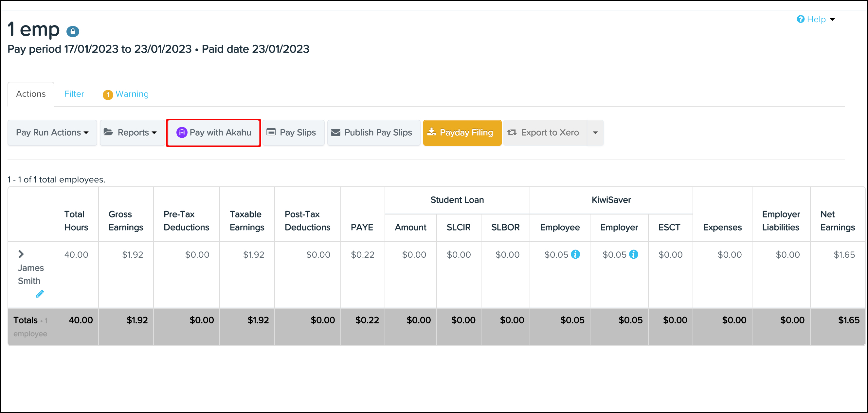The width and height of the screenshot is (868, 413).
Task: Click KiwiSaver Employer info icon
Action: (633, 254)
